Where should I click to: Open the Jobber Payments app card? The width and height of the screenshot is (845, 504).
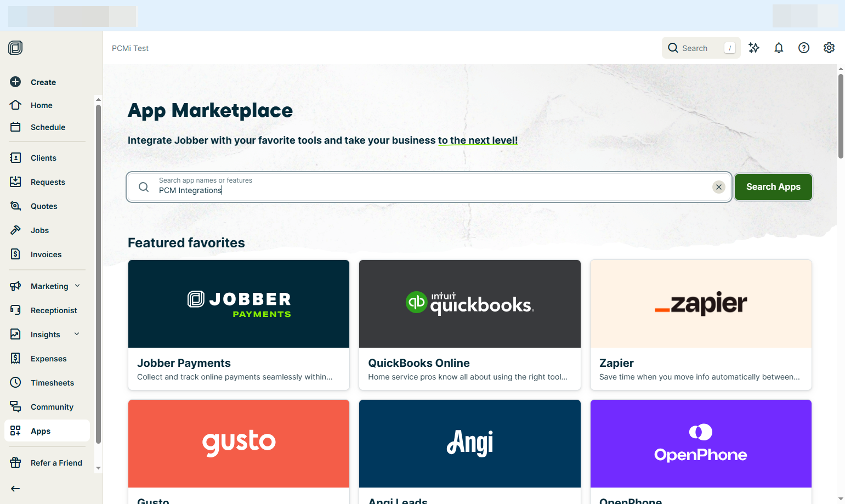239,325
